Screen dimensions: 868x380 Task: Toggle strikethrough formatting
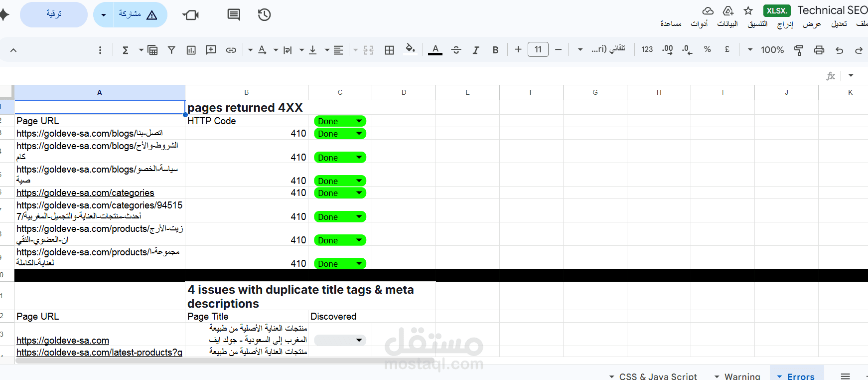point(456,50)
